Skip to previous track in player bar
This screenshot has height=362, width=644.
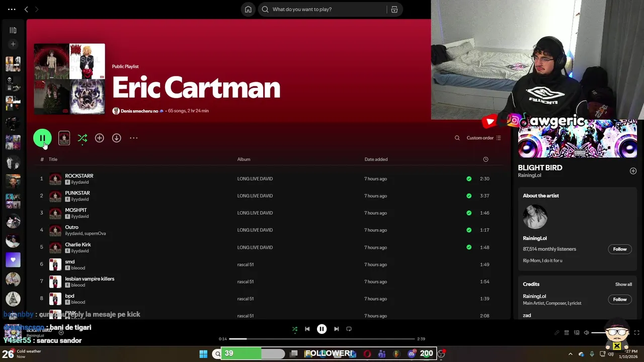point(307,329)
